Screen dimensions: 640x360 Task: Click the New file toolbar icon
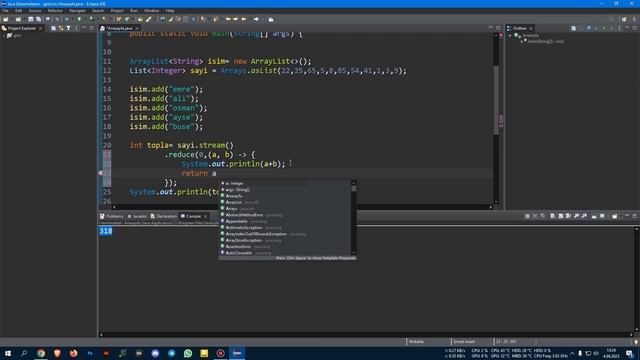coord(6,19)
